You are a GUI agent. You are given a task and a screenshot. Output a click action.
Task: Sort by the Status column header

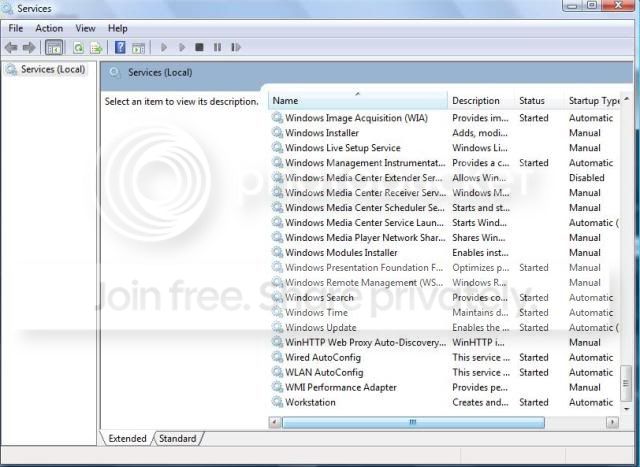point(540,100)
